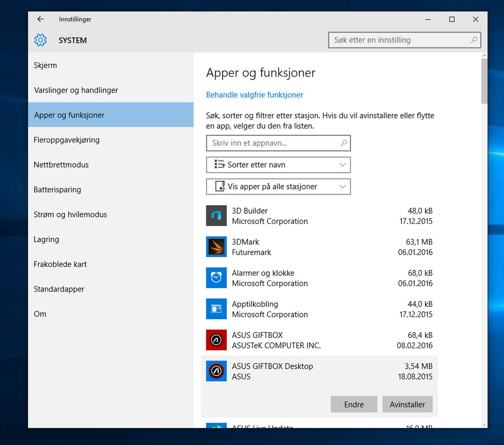Select the 3DMark Futuremark entry
The height and width of the screenshot is (445, 504).
[x=319, y=247]
